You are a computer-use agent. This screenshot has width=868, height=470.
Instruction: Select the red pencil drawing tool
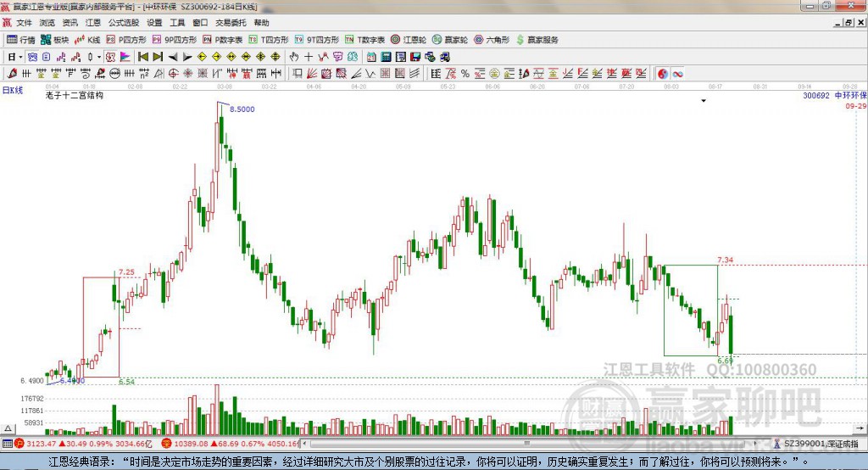point(12,74)
